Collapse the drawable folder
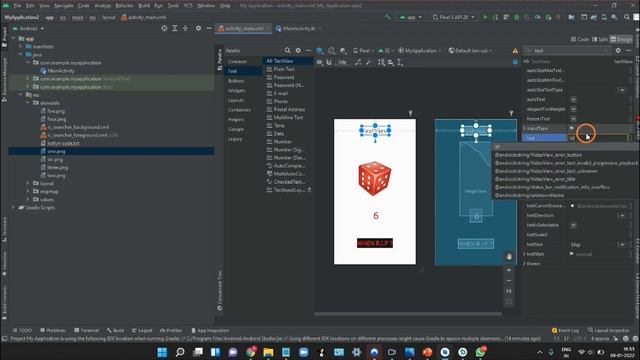The height and width of the screenshot is (360, 640). point(28,103)
